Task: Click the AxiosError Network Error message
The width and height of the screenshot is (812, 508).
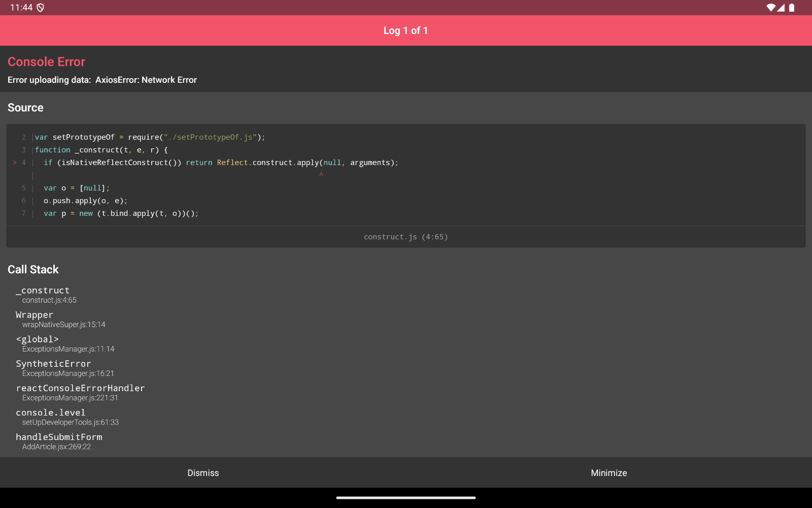Action: coord(102,80)
